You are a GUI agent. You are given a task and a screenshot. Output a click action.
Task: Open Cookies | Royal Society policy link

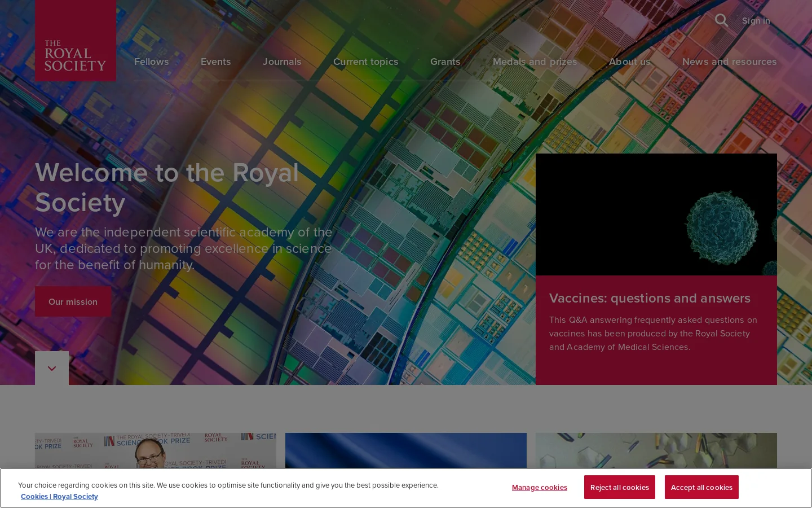pyautogui.click(x=59, y=497)
